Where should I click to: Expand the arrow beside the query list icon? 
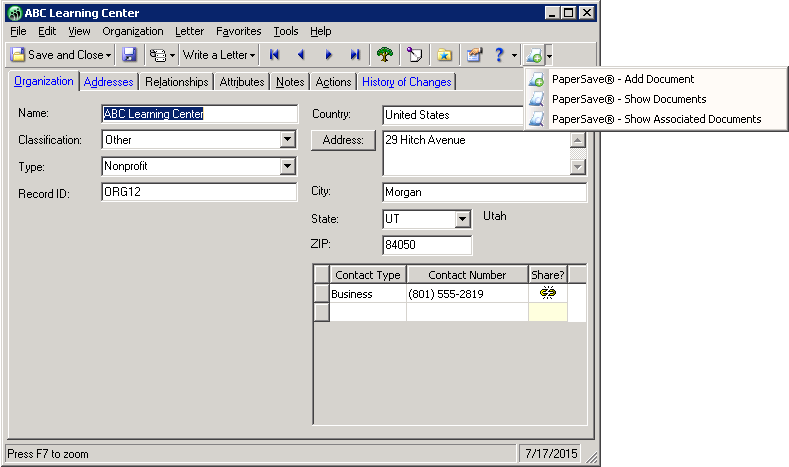[x=172, y=55]
